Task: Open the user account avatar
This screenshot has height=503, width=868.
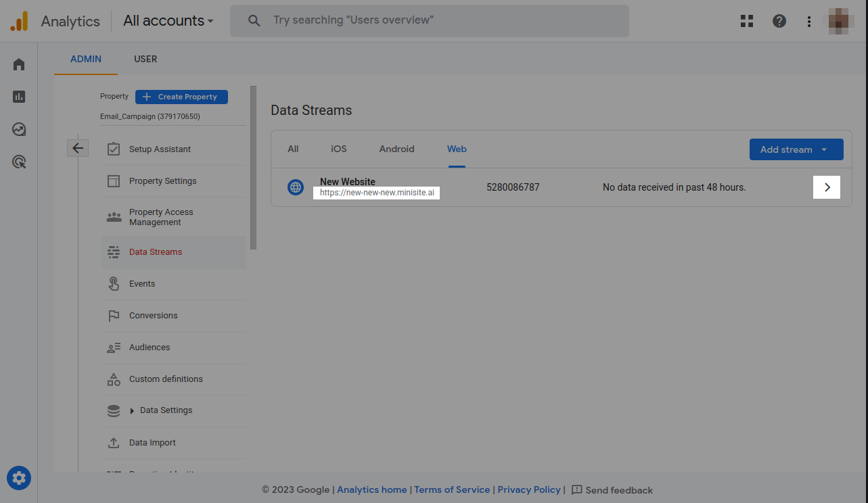Action: [839, 21]
